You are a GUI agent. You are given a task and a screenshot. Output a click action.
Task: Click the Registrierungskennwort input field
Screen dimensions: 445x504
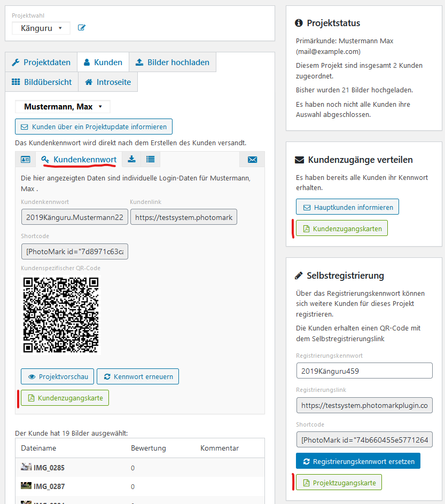tap(364, 371)
